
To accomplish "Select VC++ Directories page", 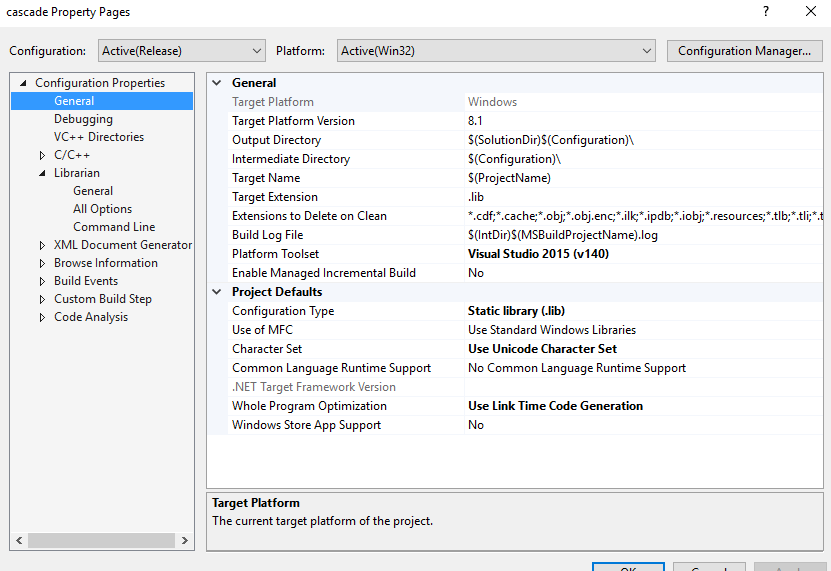I will (99, 137).
